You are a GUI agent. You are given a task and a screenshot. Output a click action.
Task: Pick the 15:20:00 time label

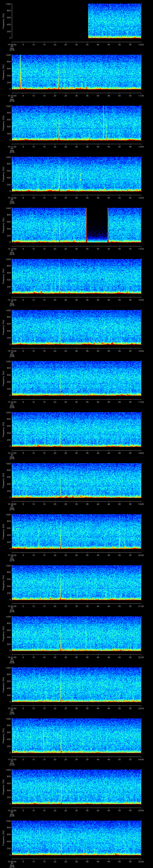[x=12, y=606]
